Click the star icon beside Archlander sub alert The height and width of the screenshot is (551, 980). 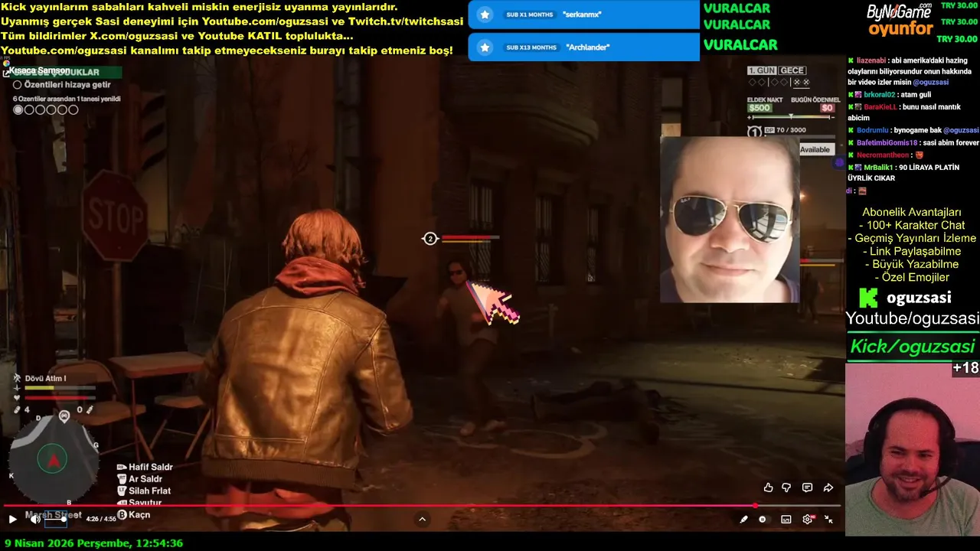click(x=485, y=47)
